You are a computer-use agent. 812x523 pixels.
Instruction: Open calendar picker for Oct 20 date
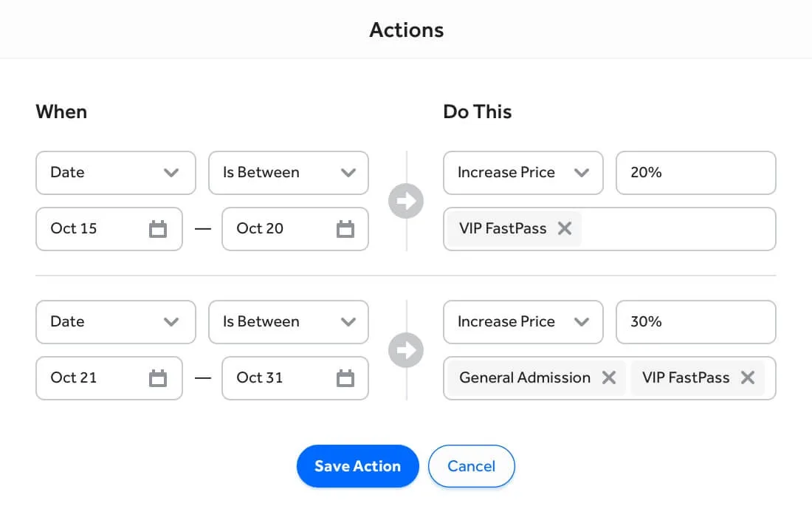(345, 228)
